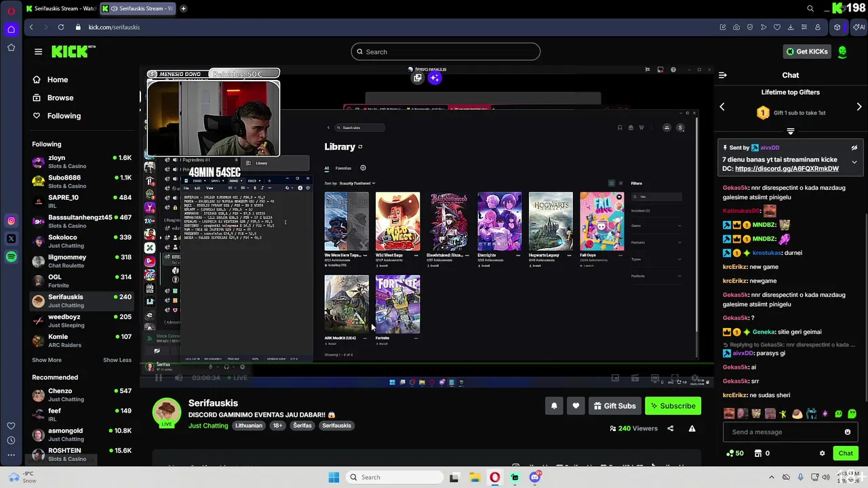The height and width of the screenshot is (488, 868).
Task: Switch to first Serifauskis Stream browser tab
Action: (x=61, y=9)
